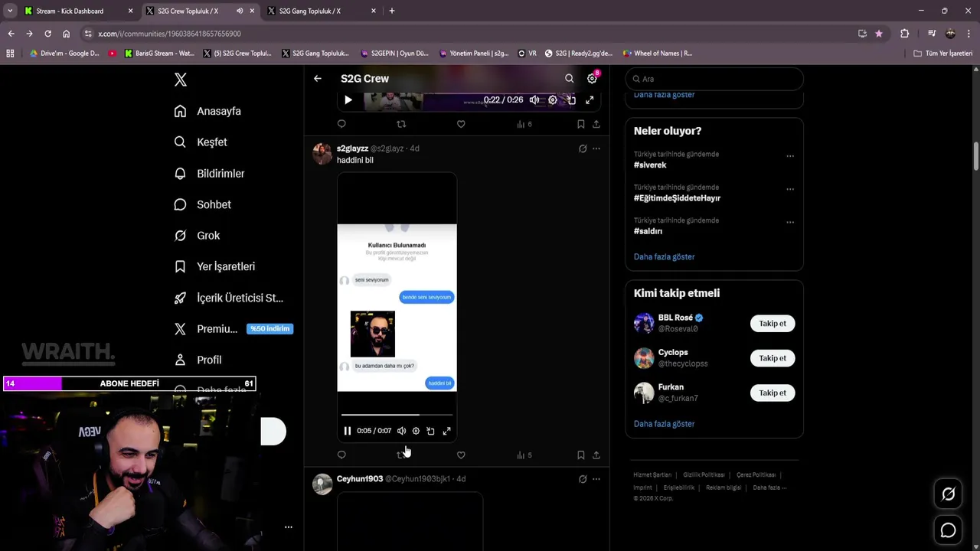Open more options on s2glayzz post
The width and height of the screenshot is (980, 551).
596,148
